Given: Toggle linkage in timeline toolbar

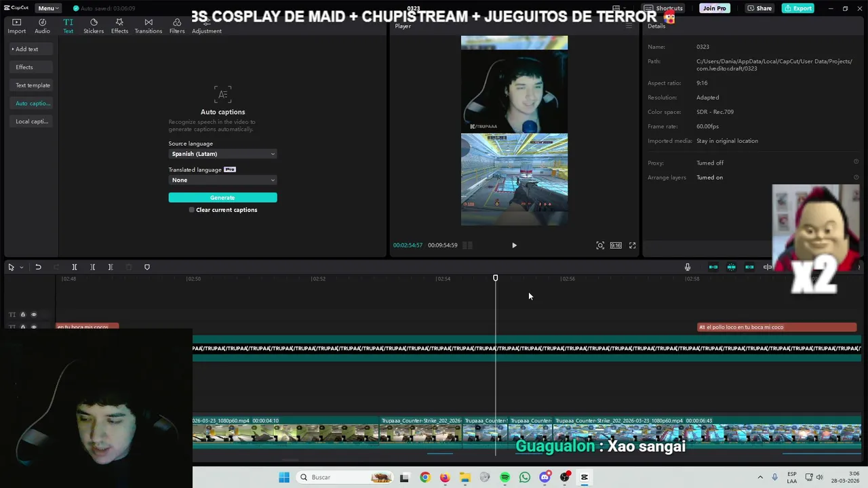Looking at the screenshot, I should point(749,267).
